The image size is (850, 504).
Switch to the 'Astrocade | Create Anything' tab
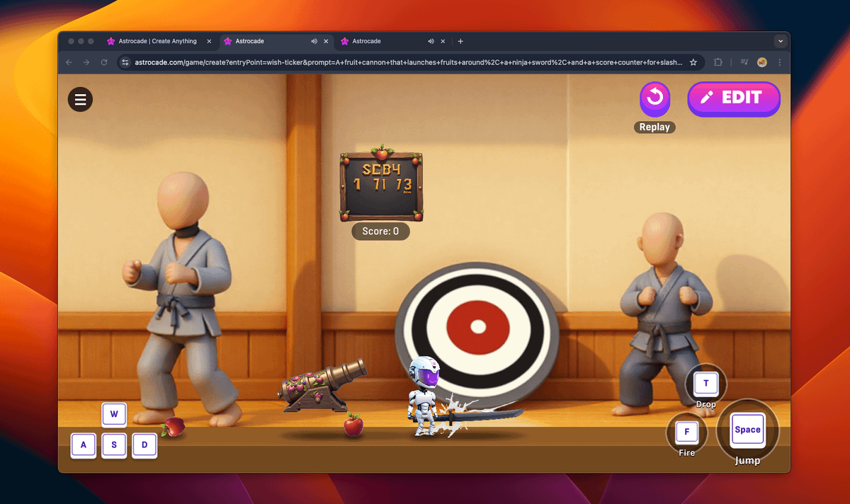[x=152, y=41]
